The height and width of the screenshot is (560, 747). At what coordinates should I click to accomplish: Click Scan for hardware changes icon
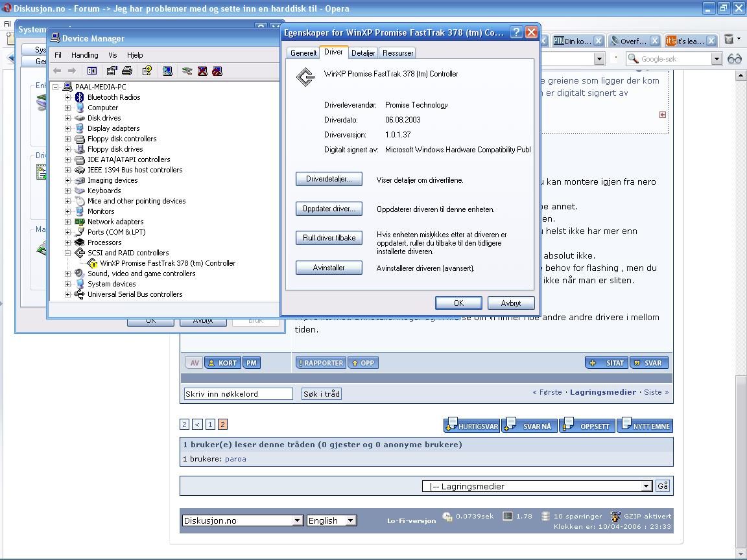pyautogui.click(x=167, y=71)
